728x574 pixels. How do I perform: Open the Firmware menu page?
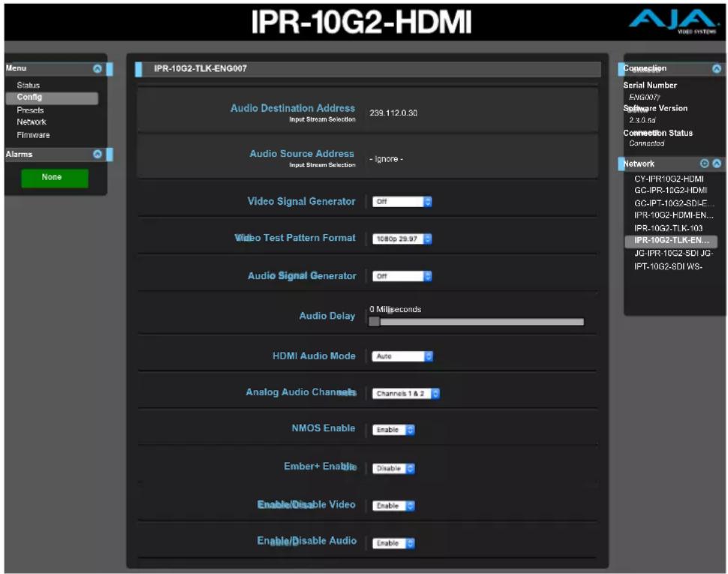[x=33, y=135]
